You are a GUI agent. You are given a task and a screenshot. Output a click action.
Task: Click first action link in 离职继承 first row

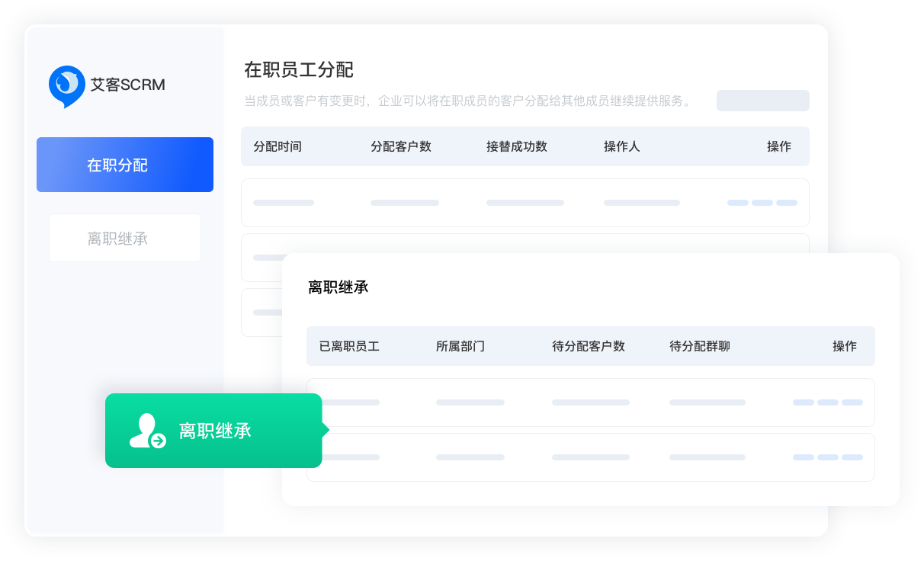(x=803, y=402)
